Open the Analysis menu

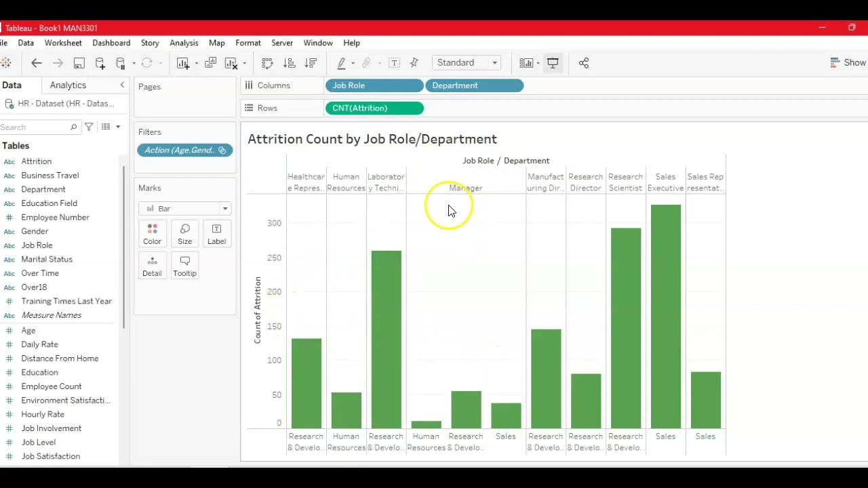point(184,43)
